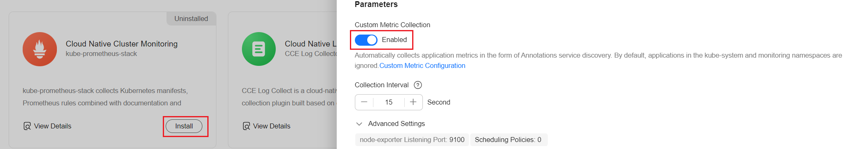The width and height of the screenshot is (868, 149).
Task: Decrease the collection interval with the minus button
Action: [x=364, y=102]
